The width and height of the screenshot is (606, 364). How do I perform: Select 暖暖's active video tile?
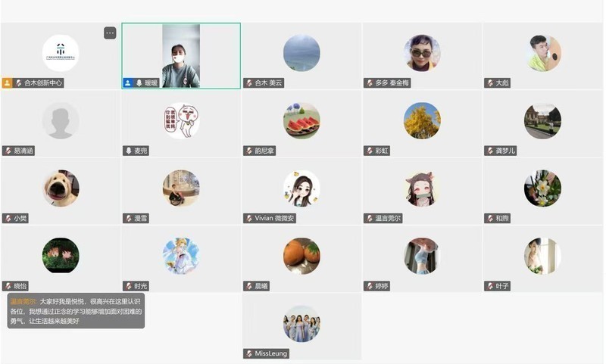click(x=181, y=56)
